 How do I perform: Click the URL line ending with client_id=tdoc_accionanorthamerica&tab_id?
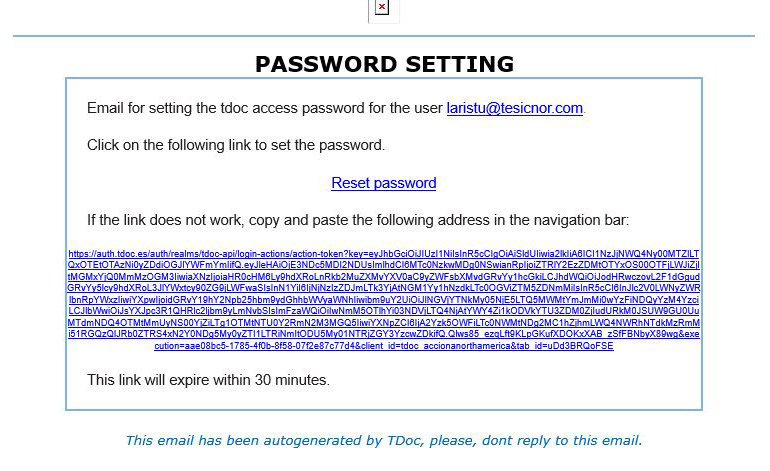(x=384, y=346)
